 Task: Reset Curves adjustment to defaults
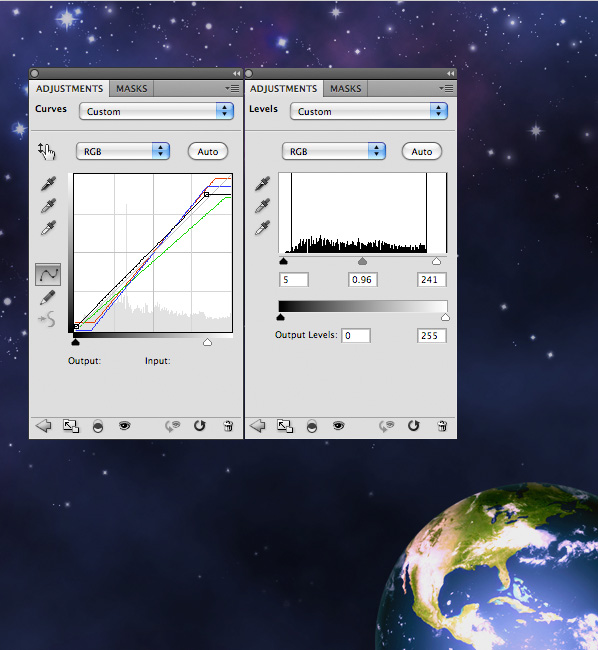click(x=200, y=426)
